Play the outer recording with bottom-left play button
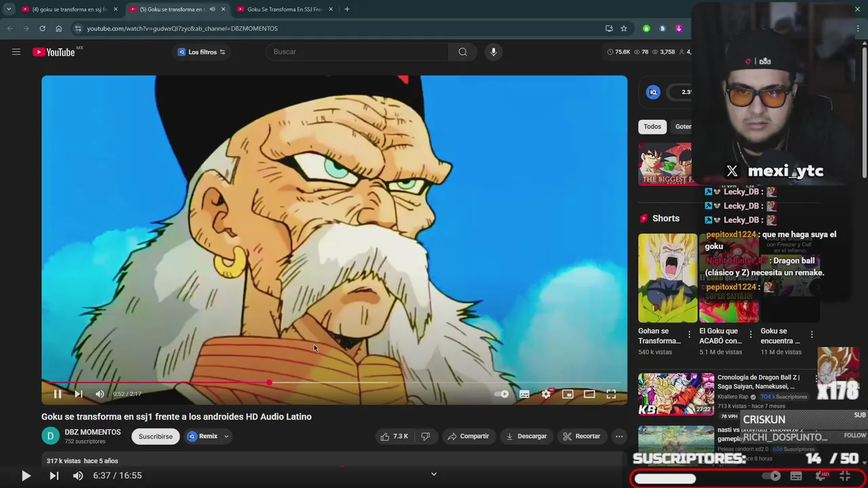This screenshot has height=488, width=868. [26, 476]
